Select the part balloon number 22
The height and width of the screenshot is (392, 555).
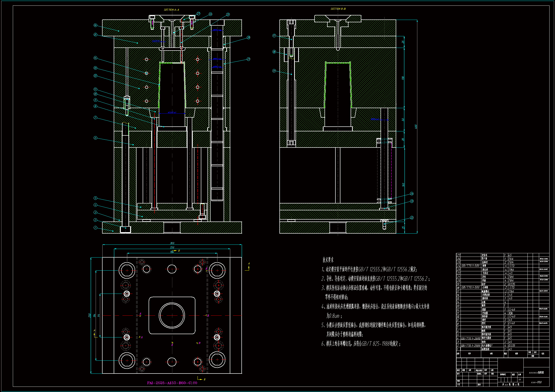tap(412, 218)
